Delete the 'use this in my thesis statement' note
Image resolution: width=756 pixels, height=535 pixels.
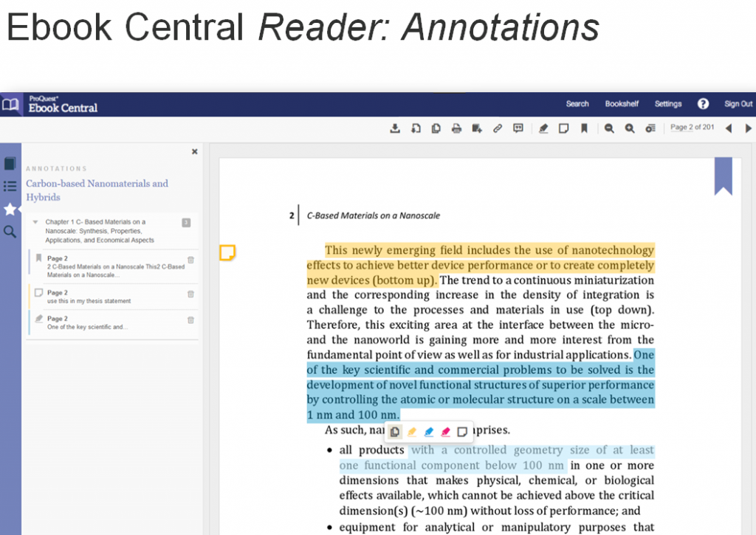190,294
